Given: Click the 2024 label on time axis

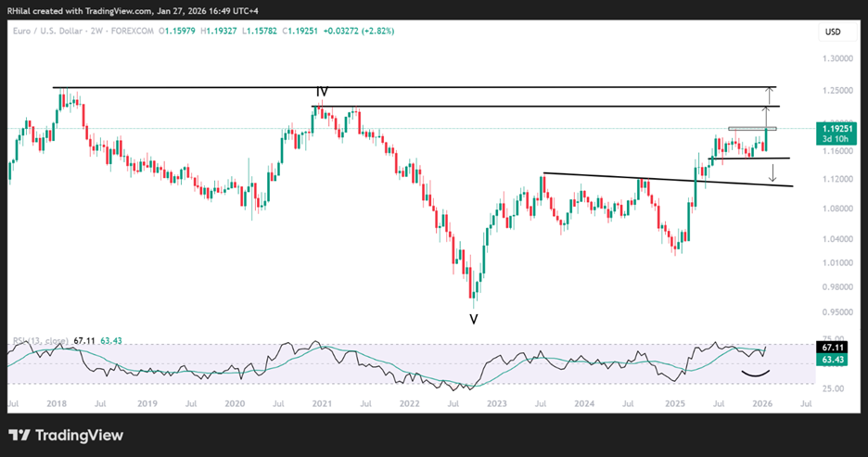Looking at the screenshot, I should 584,404.
